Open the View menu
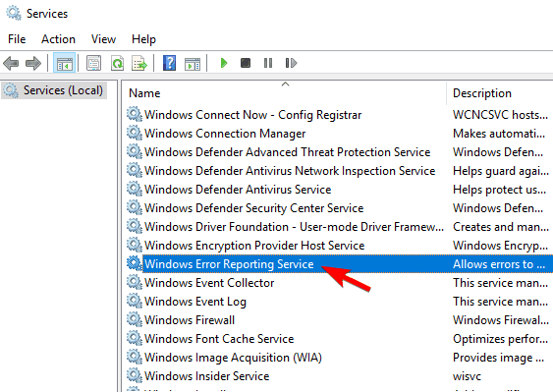553x392 pixels. tap(103, 39)
